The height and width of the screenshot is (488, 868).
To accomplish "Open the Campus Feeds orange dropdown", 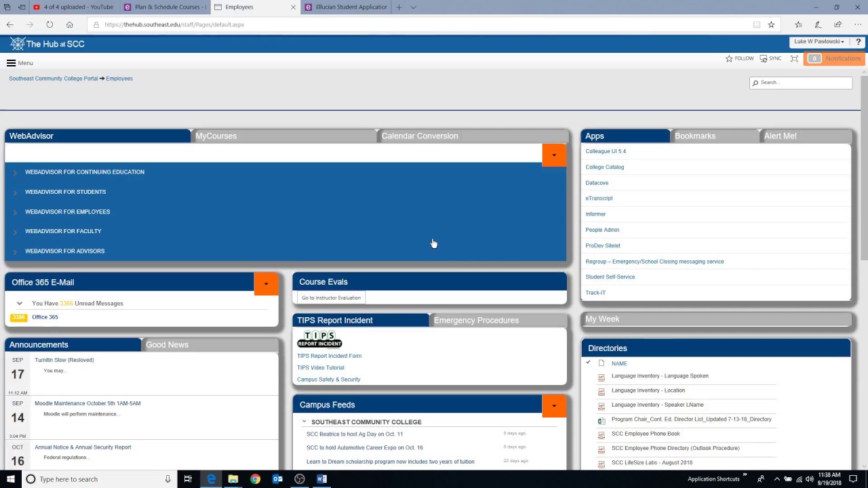I will [554, 406].
